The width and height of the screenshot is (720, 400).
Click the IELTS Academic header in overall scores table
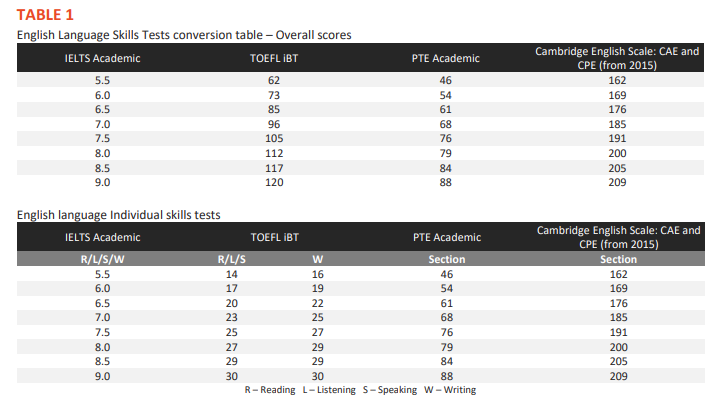click(x=102, y=58)
